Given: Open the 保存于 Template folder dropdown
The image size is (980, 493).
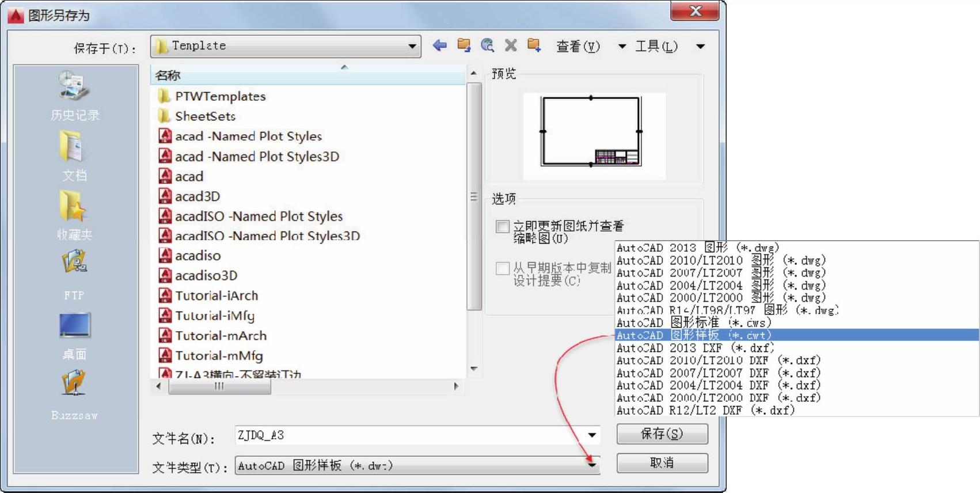Looking at the screenshot, I should [x=286, y=46].
